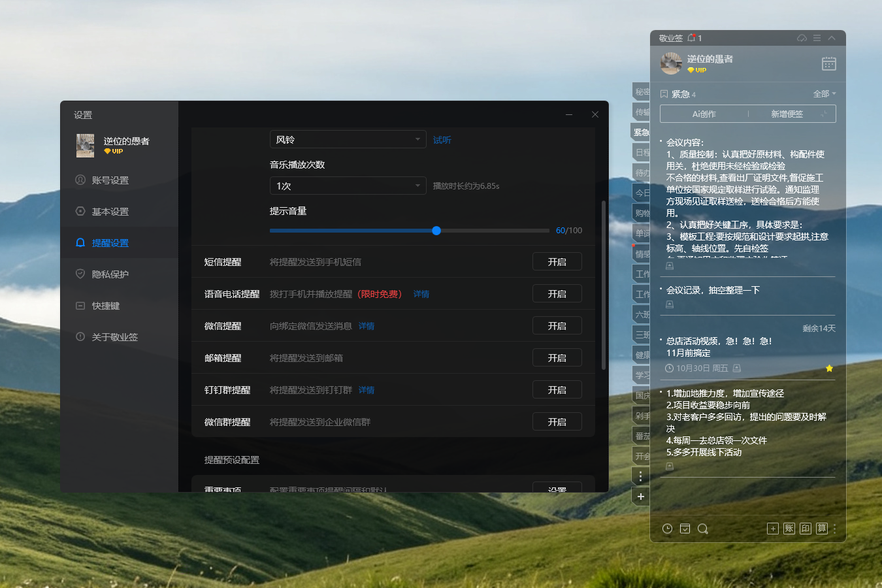Viewport: 882px width, 588px height.
Task: Enable 微信提醒 with its 开启 button
Action: click(x=557, y=326)
